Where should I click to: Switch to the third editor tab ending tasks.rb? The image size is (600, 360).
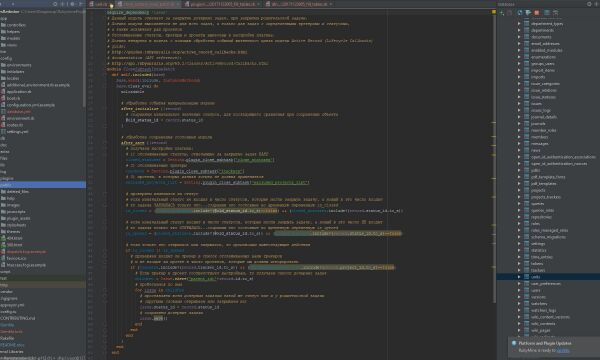click(222, 4)
